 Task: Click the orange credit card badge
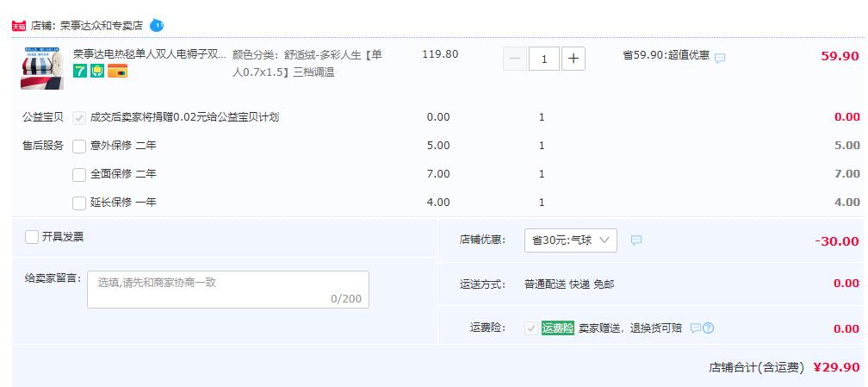coord(117,71)
